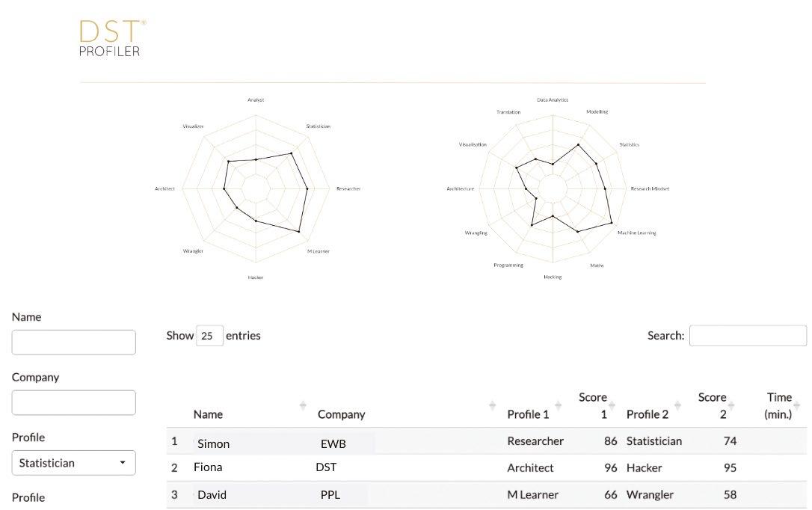This screenshot has height=510, width=812.
Task: Select Simon's row in the table
Action: 486,441
